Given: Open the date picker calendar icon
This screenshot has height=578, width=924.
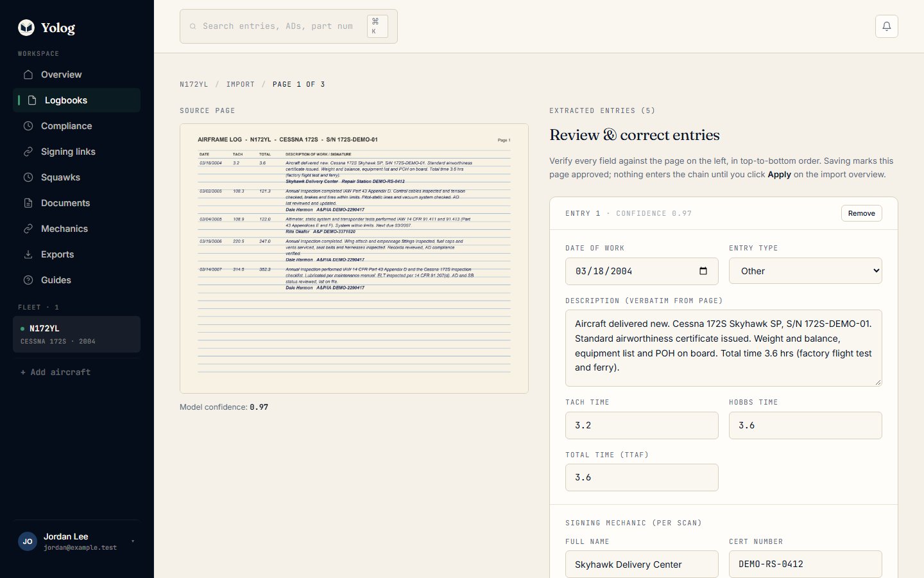Looking at the screenshot, I should pos(703,271).
